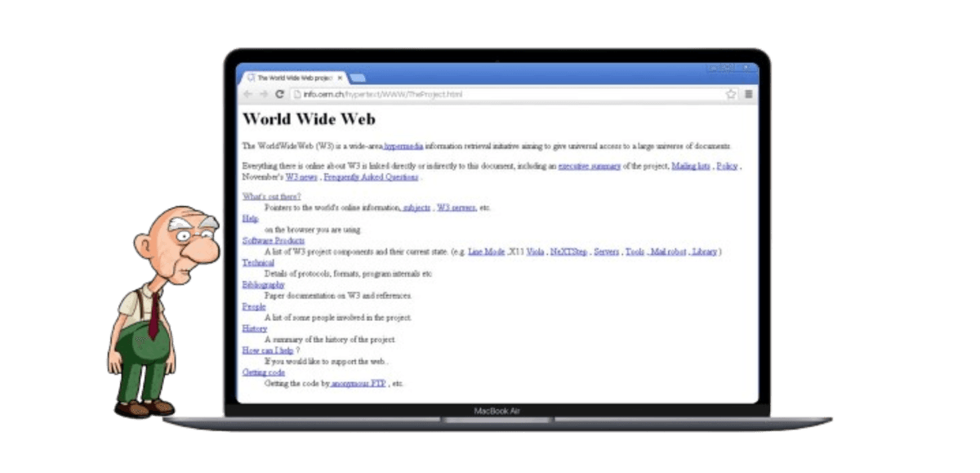Open a new tab with the new-tab button
The width and height of the screenshot is (980, 473).
pyautogui.click(x=358, y=78)
